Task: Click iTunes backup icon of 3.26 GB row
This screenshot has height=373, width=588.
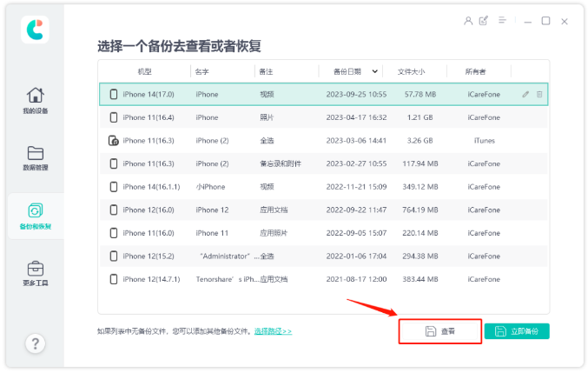Action: click(x=113, y=141)
